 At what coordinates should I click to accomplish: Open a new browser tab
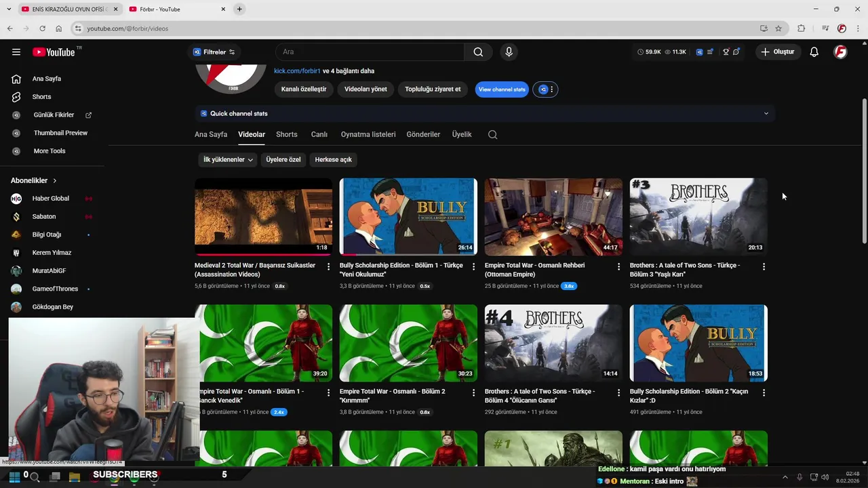239,9
